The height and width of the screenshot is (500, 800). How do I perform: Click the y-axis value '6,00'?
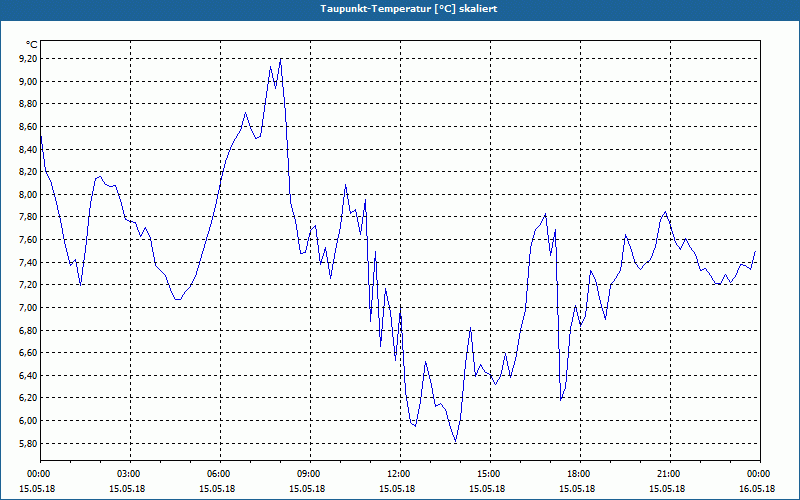[x=28, y=420]
